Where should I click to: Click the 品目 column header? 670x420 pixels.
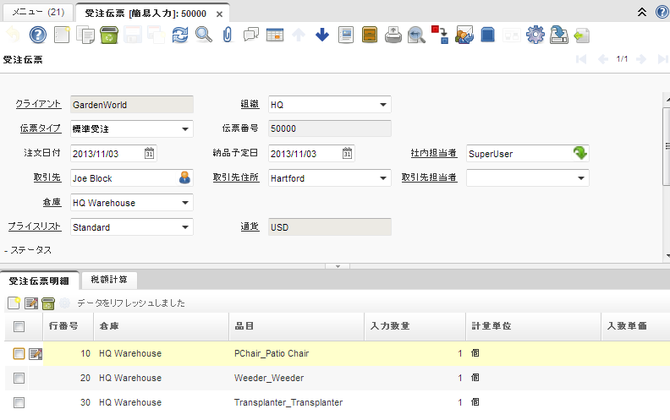click(x=297, y=326)
